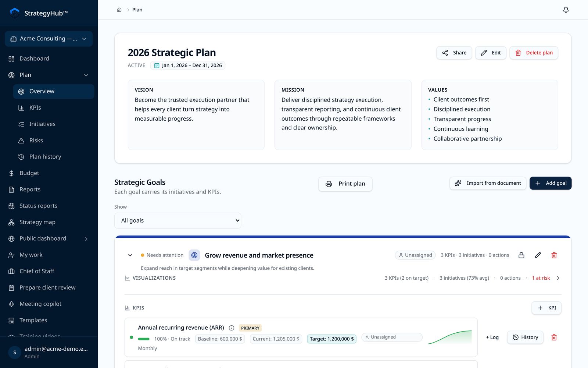Click Edit plan button
This screenshot has height=368, width=588.
491,53
